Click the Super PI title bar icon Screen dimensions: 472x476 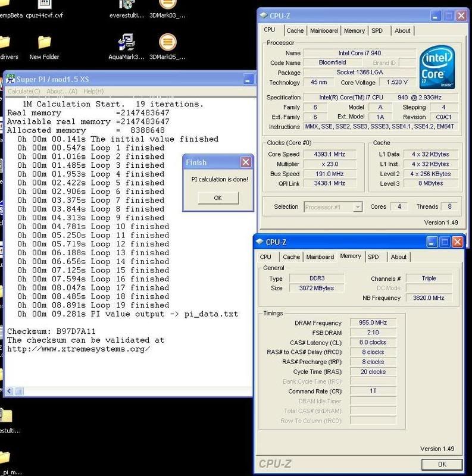click(10, 79)
